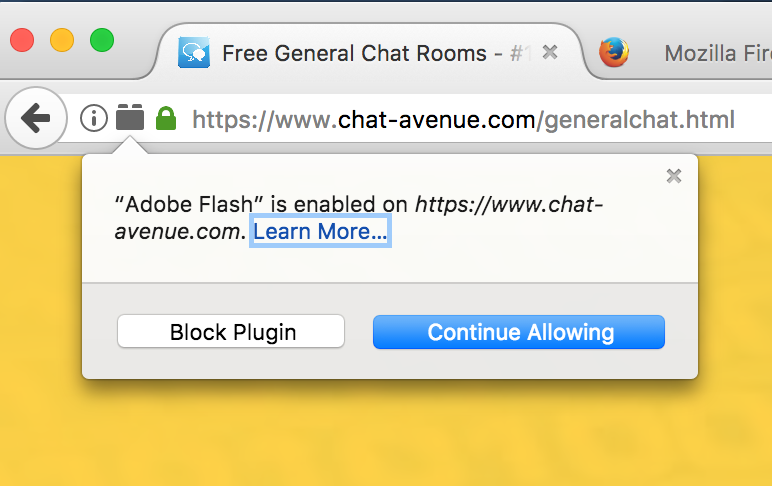
Task: Click the Firefox logo on the second tab
Action: (x=614, y=53)
